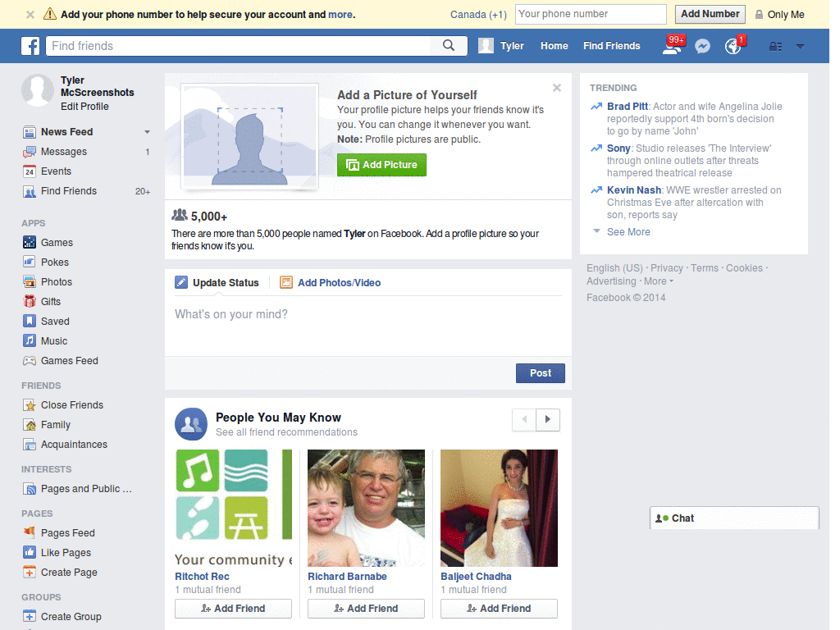Click the What's on your mind box

pyautogui.click(x=368, y=326)
